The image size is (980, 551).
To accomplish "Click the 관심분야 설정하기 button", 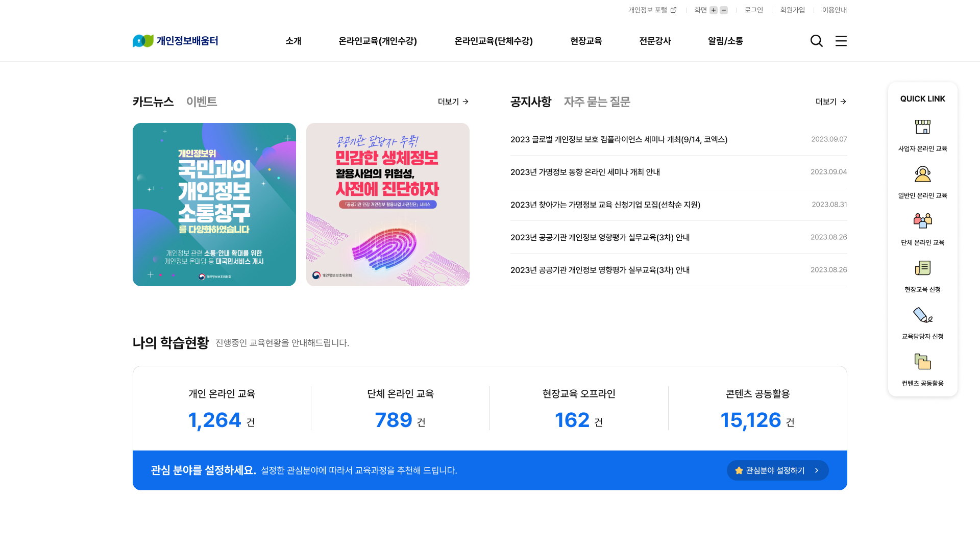I will click(x=777, y=470).
